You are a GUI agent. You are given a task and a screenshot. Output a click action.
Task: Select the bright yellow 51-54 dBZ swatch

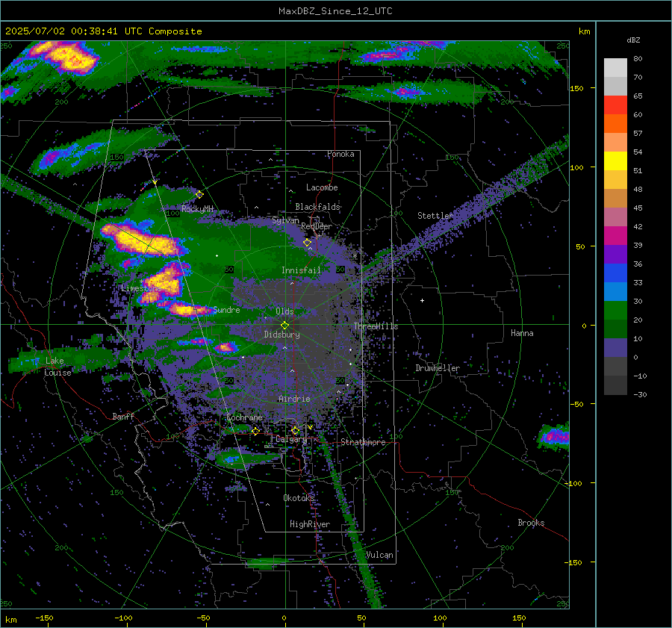(x=615, y=161)
